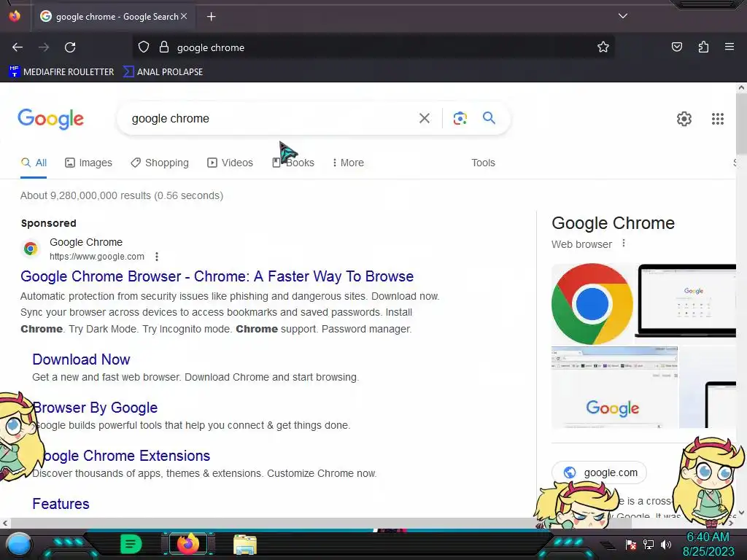Screen dimensions: 747x560
Task: Open 'Google Chrome Browser - Chrome: A Faster Way To Browse'
Action: 217,276
